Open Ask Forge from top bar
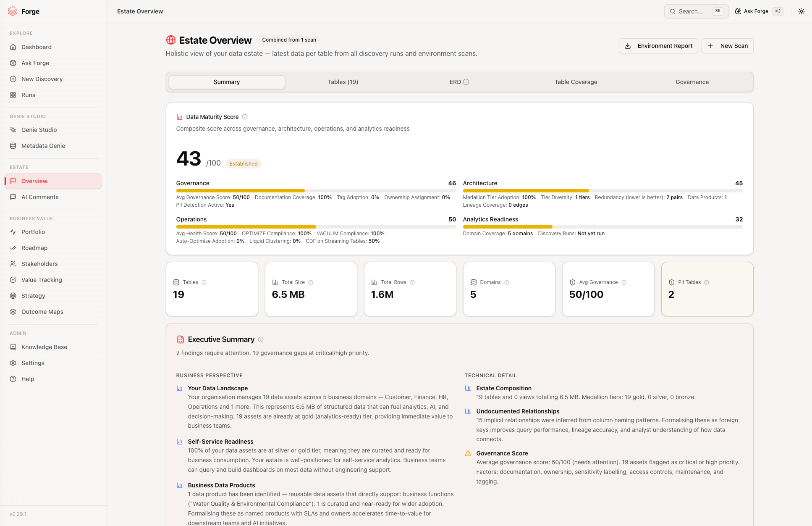812x526 pixels. [x=759, y=11]
